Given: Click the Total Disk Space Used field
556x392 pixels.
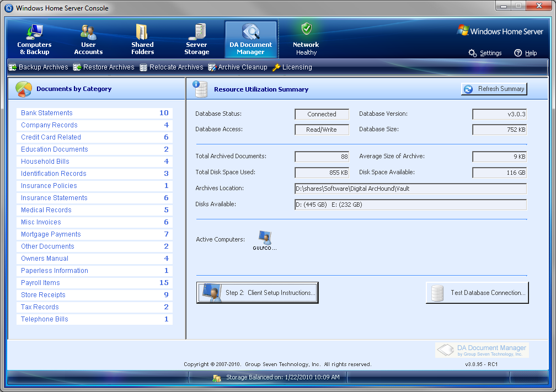Looking at the screenshot, I should point(322,173).
